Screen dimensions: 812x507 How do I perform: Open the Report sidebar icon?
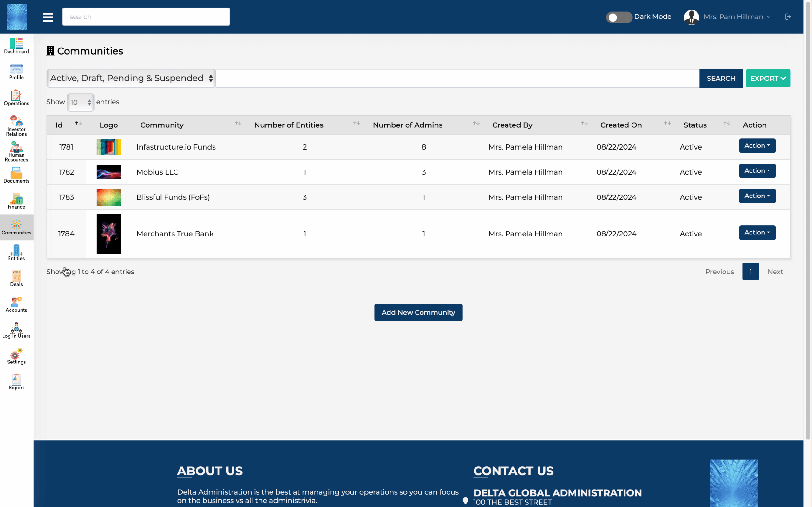coord(16,382)
